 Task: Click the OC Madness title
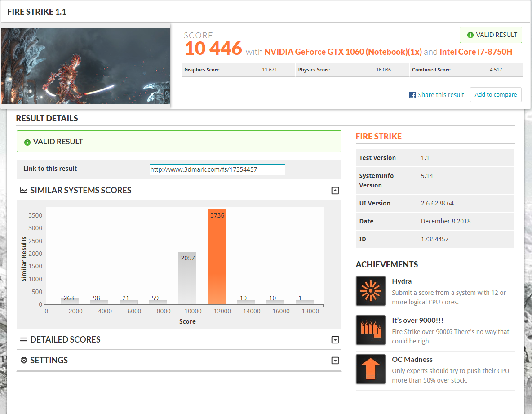[x=412, y=359]
